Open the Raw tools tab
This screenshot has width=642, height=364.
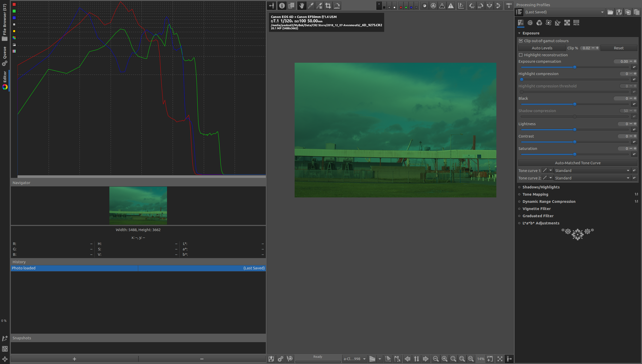click(x=567, y=23)
